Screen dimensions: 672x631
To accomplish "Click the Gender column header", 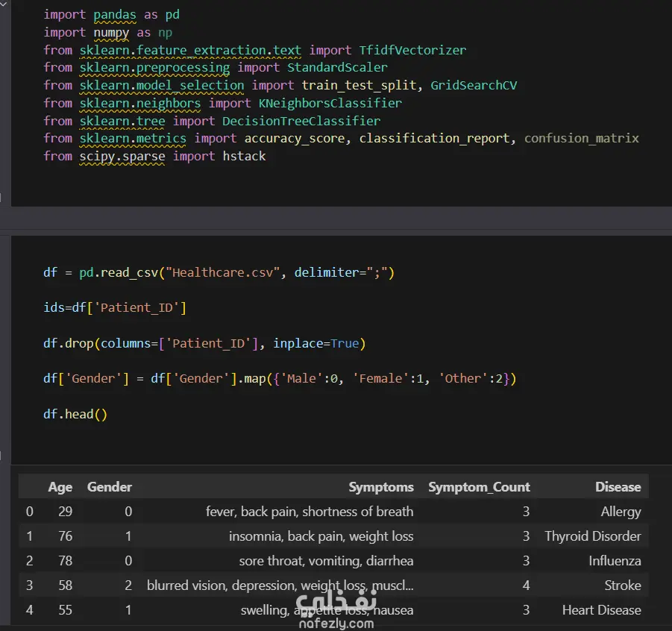I will coord(110,487).
